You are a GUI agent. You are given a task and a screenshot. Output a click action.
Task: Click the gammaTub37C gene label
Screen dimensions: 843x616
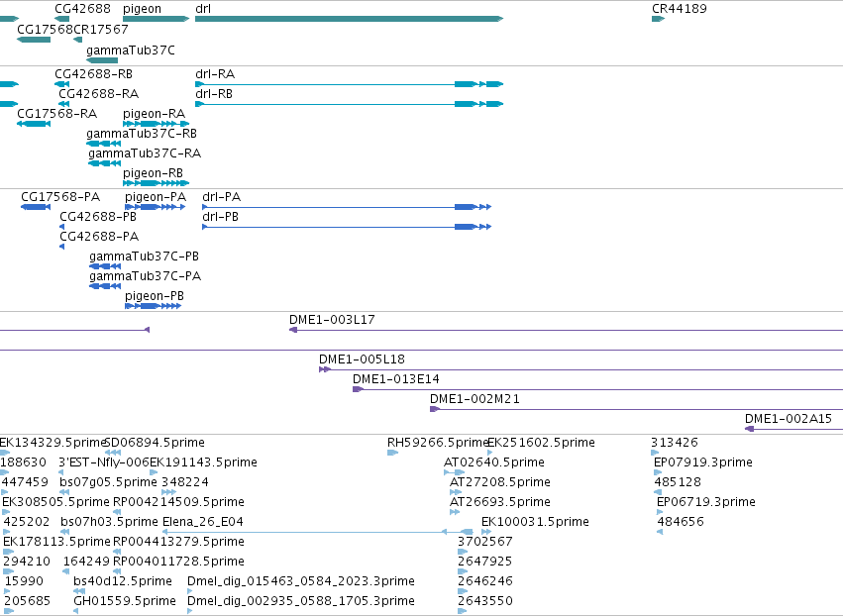[x=131, y=51]
